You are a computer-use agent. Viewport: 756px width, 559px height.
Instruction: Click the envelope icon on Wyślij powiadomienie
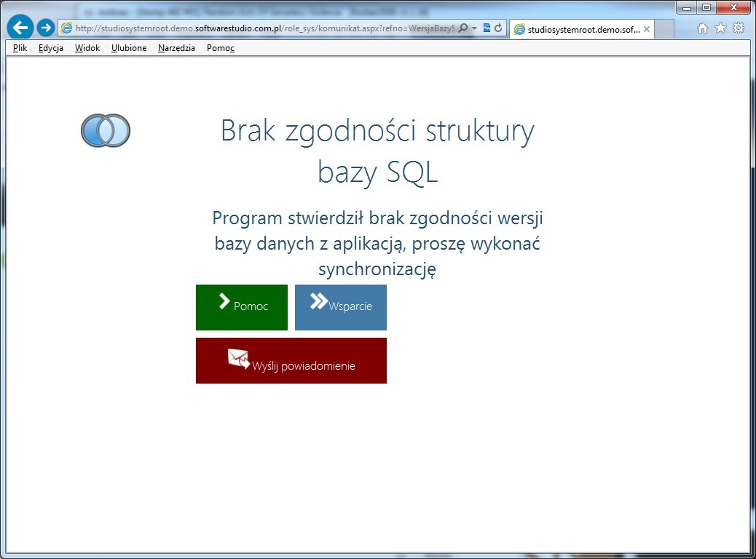click(239, 359)
